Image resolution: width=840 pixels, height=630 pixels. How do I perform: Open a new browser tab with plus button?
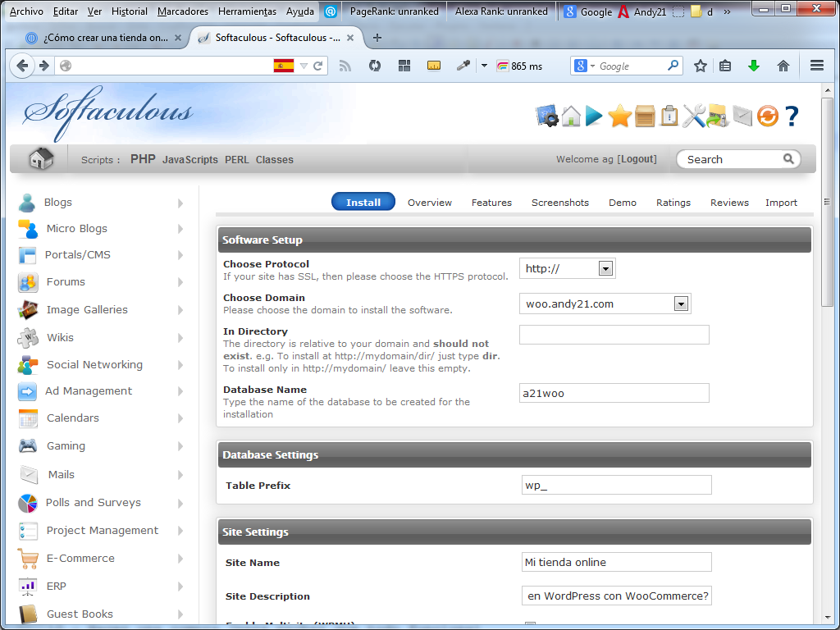(x=377, y=38)
